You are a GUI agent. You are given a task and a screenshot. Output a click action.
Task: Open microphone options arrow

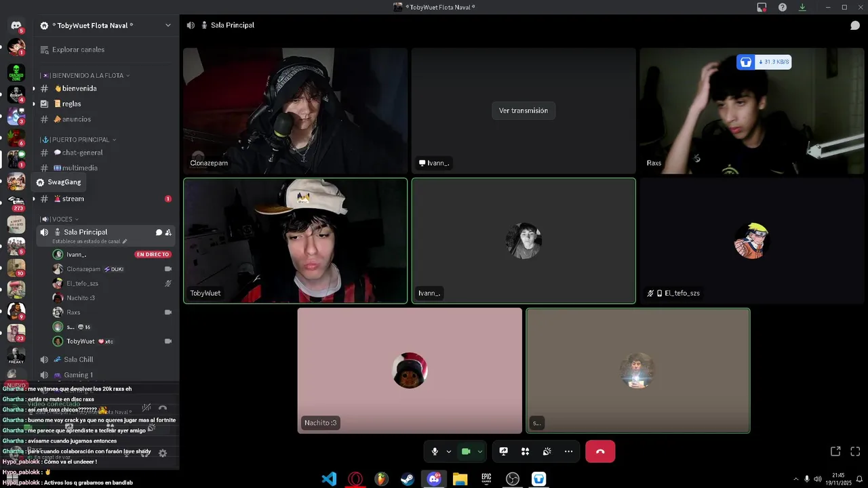[x=448, y=451]
